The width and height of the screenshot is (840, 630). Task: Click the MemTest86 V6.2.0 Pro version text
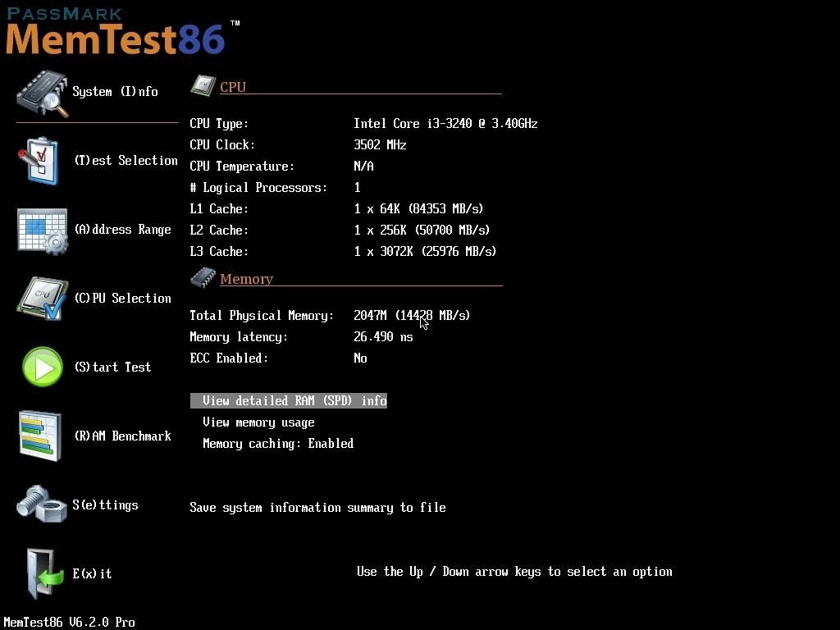click(x=69, y=622)
